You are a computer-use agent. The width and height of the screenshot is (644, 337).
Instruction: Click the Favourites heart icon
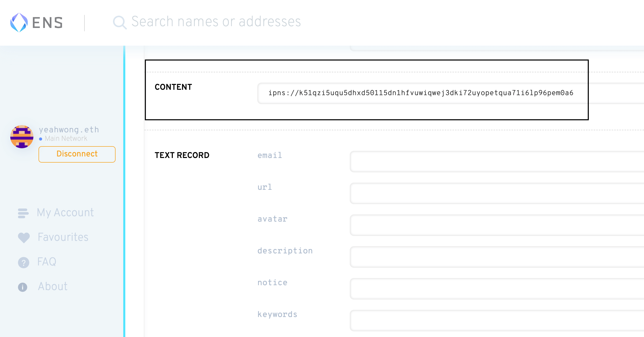point(24,237)
